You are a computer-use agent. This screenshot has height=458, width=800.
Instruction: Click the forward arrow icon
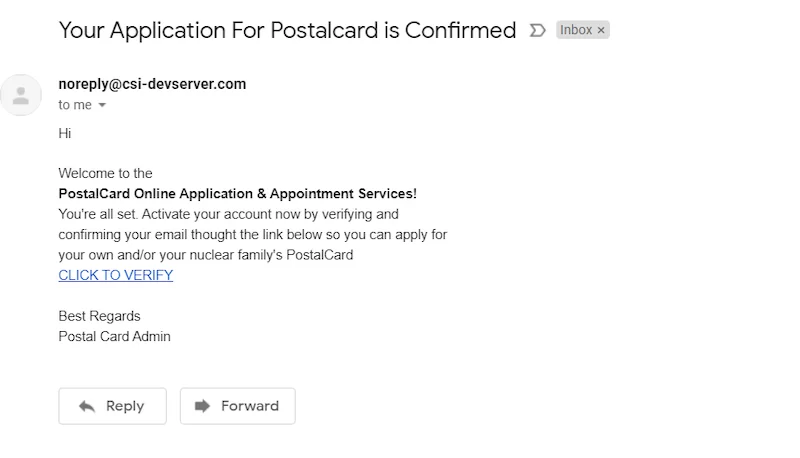pos(203,406)
